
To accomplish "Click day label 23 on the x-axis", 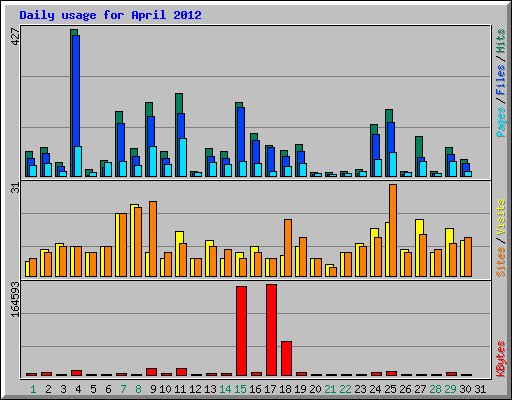I will coord(360,389).
